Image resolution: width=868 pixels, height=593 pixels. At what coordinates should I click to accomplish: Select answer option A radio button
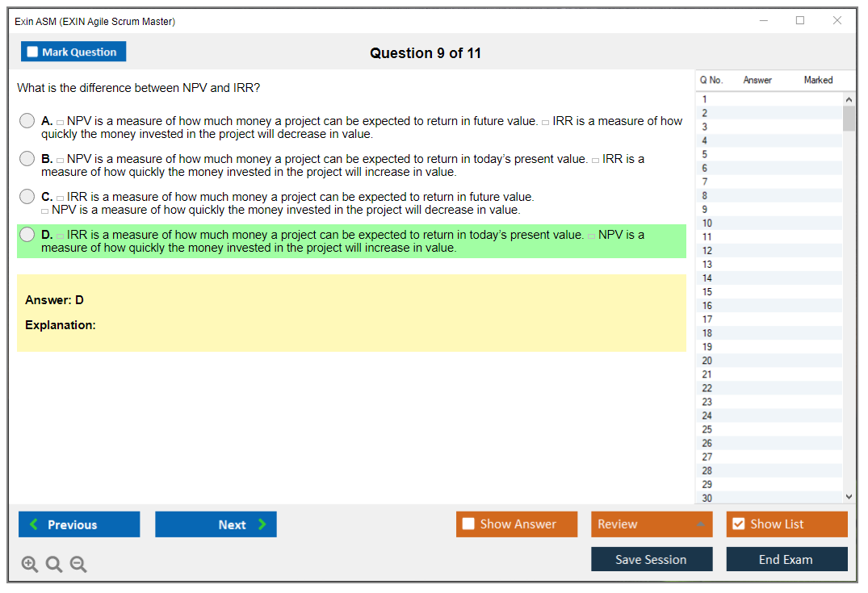click(x=27, y=121)
